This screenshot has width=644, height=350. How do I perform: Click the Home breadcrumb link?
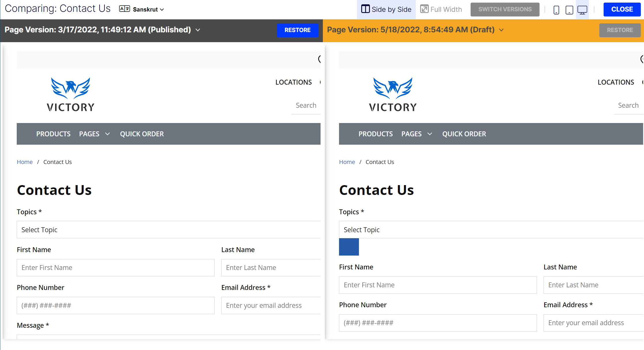click(25, 162)
